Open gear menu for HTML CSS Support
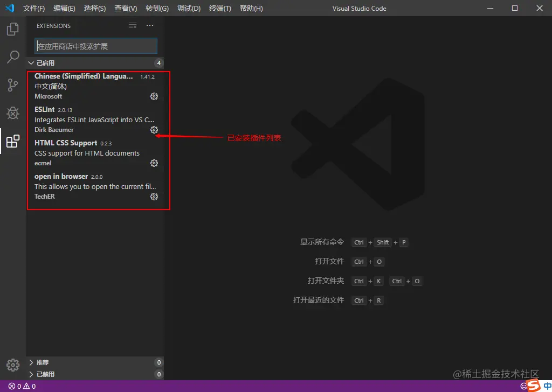 coord(154,163)
